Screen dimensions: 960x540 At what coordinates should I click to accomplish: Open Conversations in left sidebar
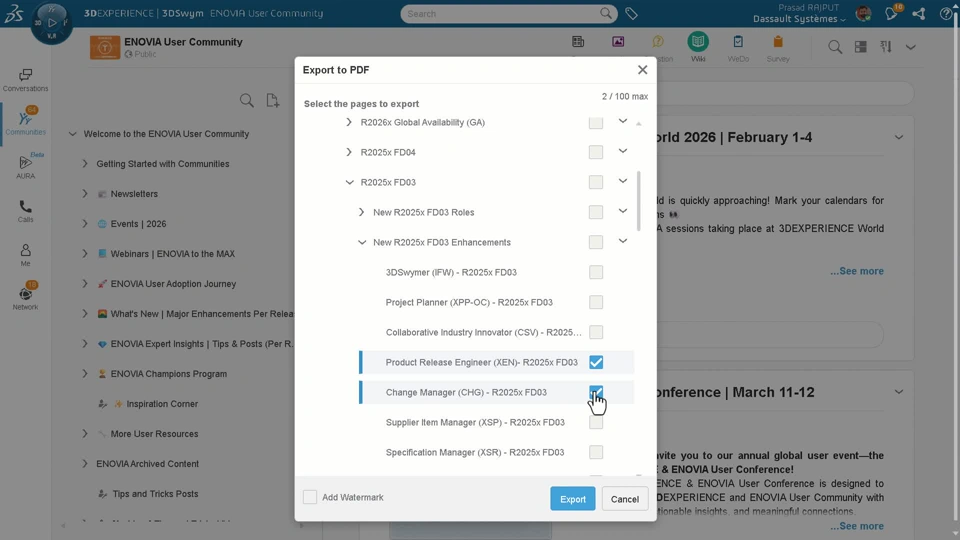[x=25, y=80]
